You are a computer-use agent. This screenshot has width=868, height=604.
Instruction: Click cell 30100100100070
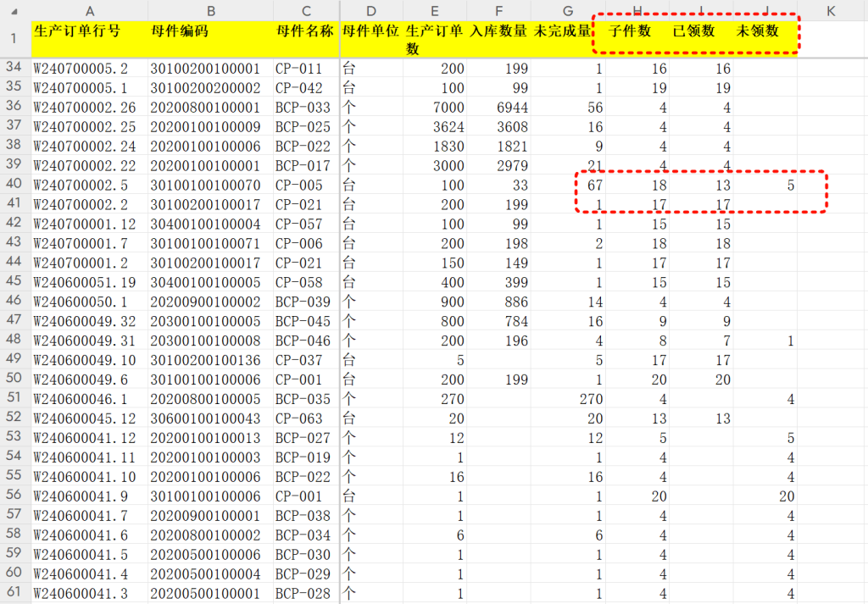click(211, 186)
